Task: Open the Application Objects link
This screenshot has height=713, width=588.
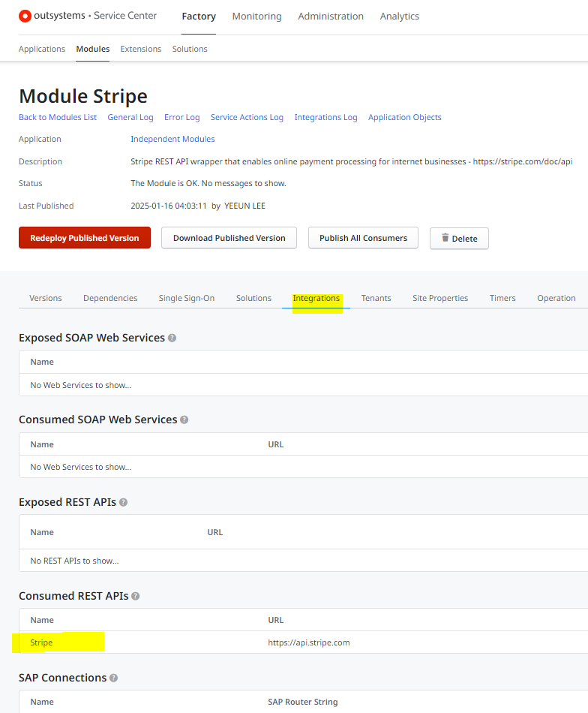Action: (x=404, y=117)
